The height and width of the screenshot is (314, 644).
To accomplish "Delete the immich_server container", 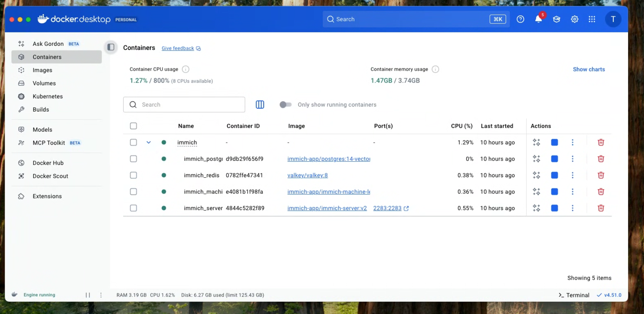I will pos(601,208).
